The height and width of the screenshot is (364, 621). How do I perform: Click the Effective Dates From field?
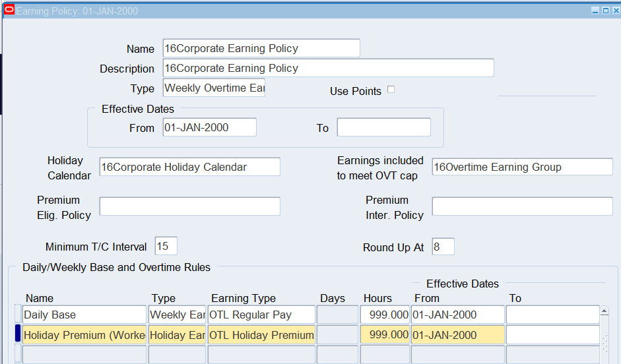(x=209, y=127)
